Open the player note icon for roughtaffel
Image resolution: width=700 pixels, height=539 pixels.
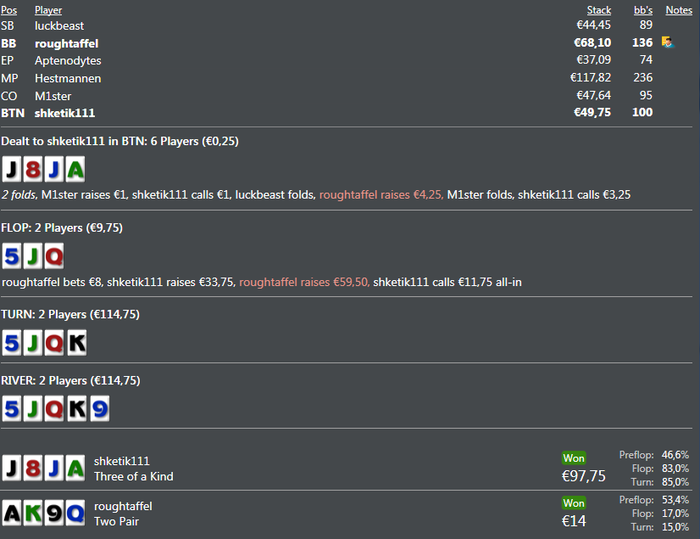coord(668,42)
